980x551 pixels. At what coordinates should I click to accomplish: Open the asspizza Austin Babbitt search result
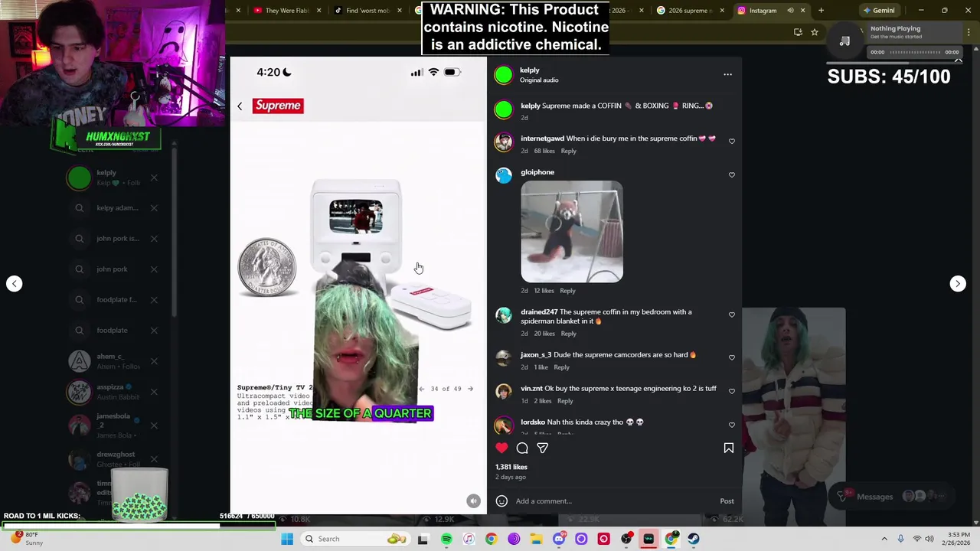(111, 392)
